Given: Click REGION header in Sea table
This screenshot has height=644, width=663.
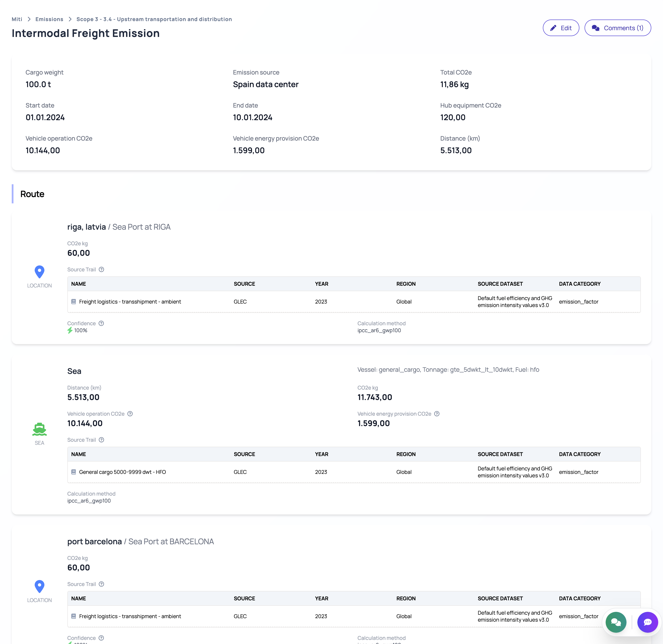Looking at the screenshot, I should pos(406,454).
